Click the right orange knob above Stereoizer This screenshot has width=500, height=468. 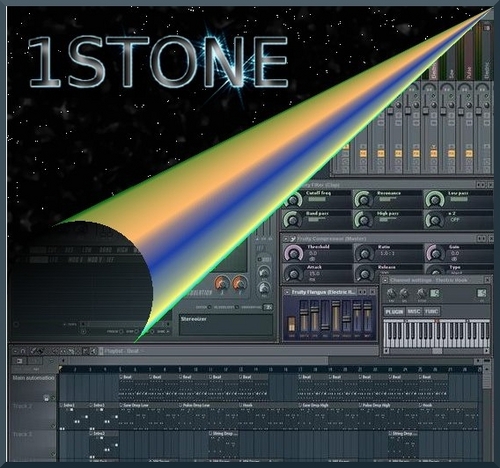click(x=239, y=283)
